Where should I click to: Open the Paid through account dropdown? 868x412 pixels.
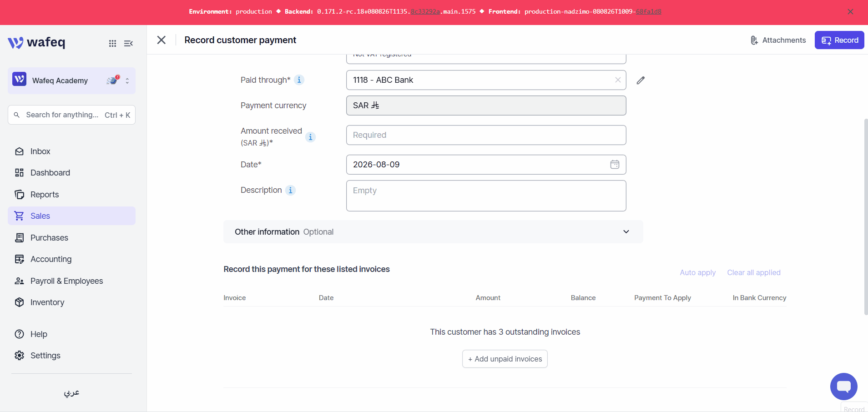(x=480, y=80)
